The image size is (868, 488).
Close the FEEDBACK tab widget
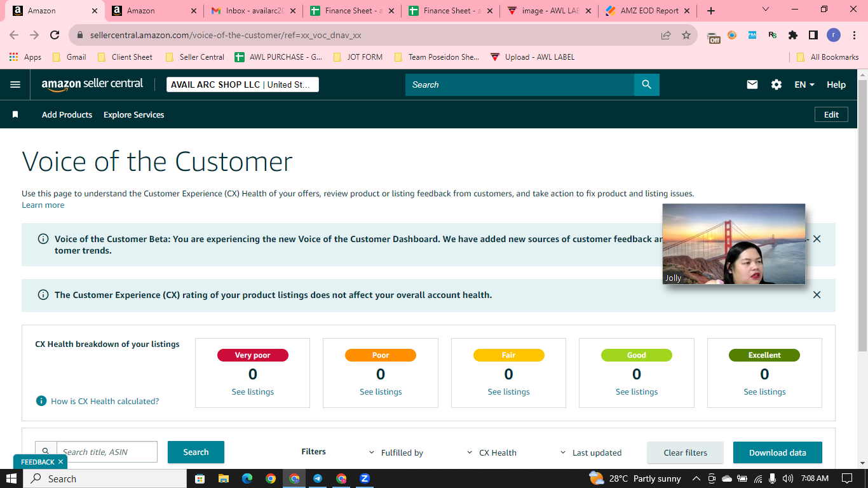60,462
